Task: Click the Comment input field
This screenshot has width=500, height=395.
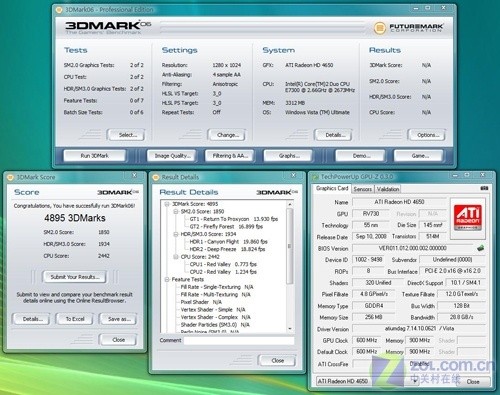Action: (x=239, y=340)
